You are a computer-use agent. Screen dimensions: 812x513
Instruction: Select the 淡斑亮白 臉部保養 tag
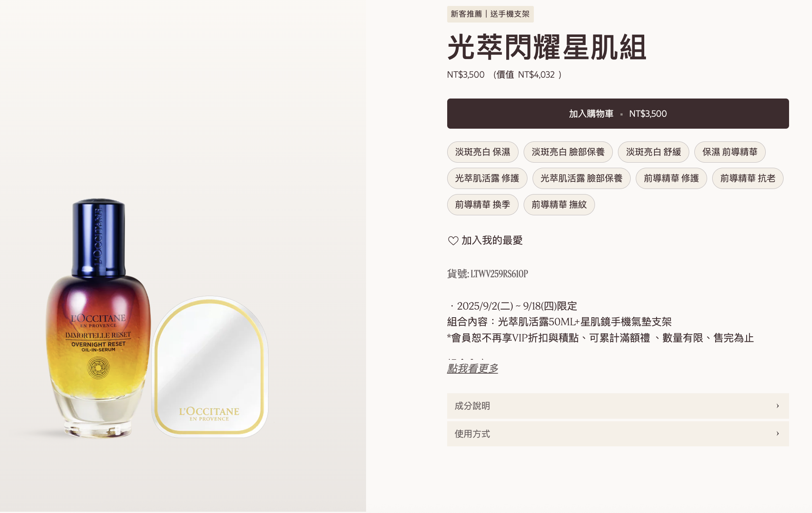point(568,152)
